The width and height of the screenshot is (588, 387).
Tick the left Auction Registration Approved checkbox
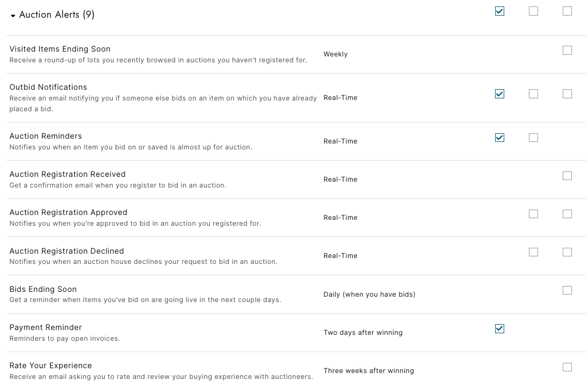point(533,214)
